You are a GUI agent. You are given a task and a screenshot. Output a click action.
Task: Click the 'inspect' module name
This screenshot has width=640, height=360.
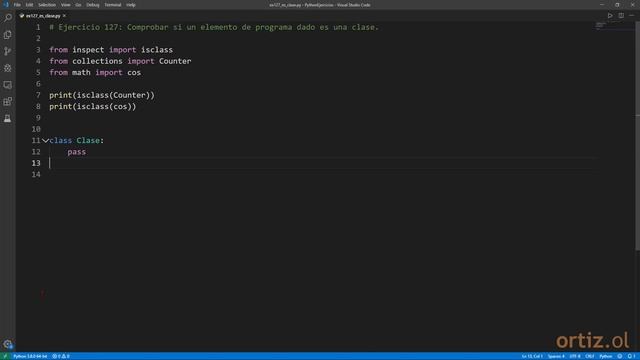coord(88,50)
